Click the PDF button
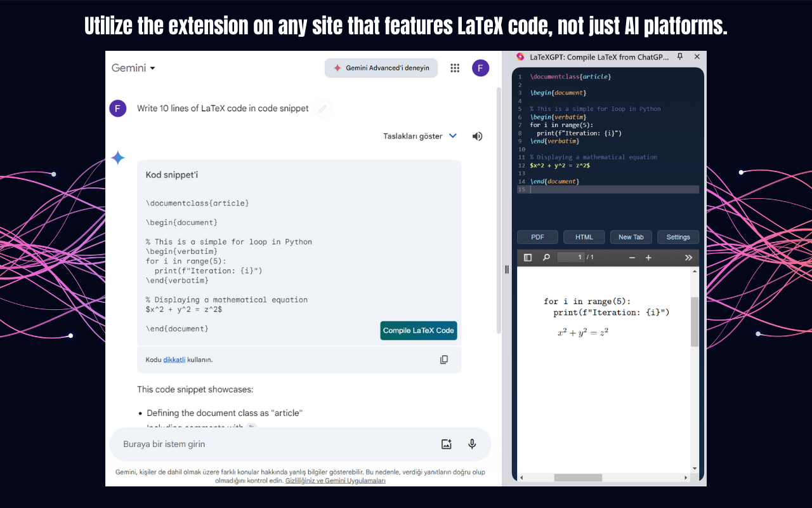Screen dimensions: 812x508 click(x=537, y=237)
